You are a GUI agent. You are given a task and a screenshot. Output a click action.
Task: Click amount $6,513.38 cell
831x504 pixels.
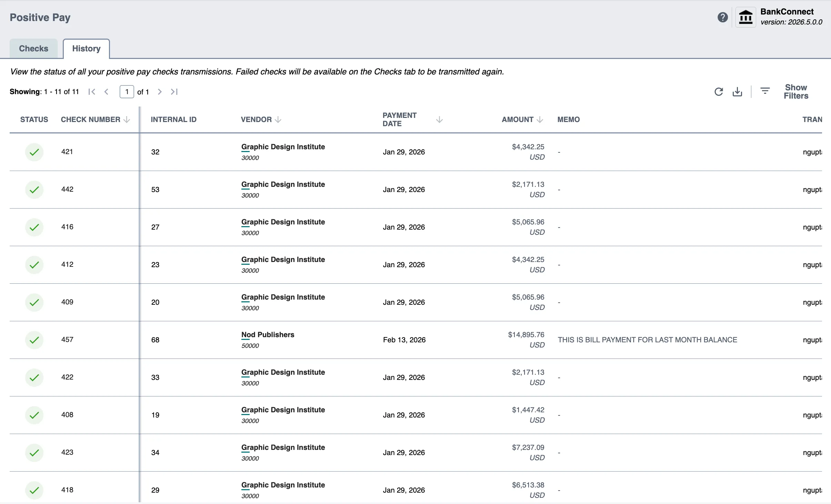click(528, 485)
